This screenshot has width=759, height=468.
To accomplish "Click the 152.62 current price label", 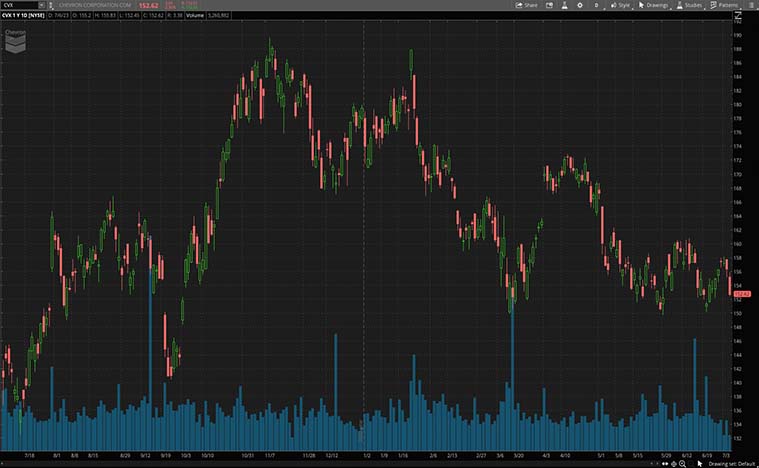I will tap(742, 294).
